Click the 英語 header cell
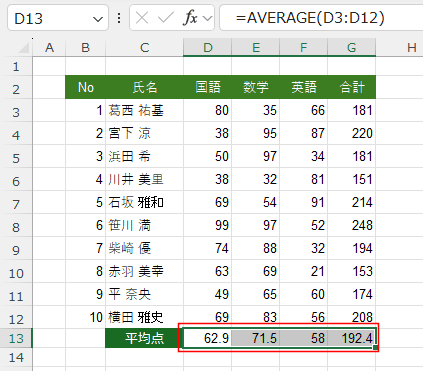 pyautogui.click(x=304, y=87)
